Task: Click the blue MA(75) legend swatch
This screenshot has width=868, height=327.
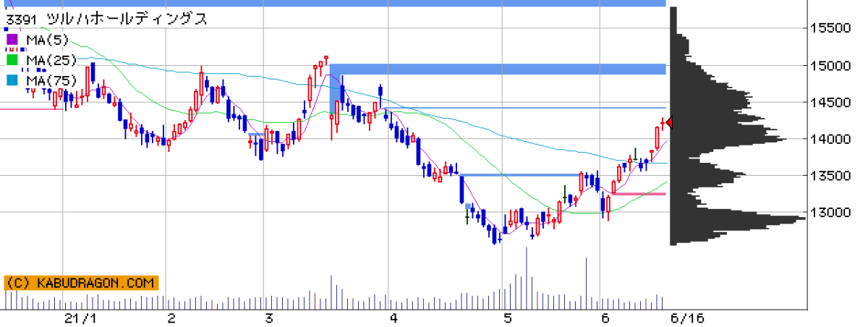Action: (x=12, y=80)
